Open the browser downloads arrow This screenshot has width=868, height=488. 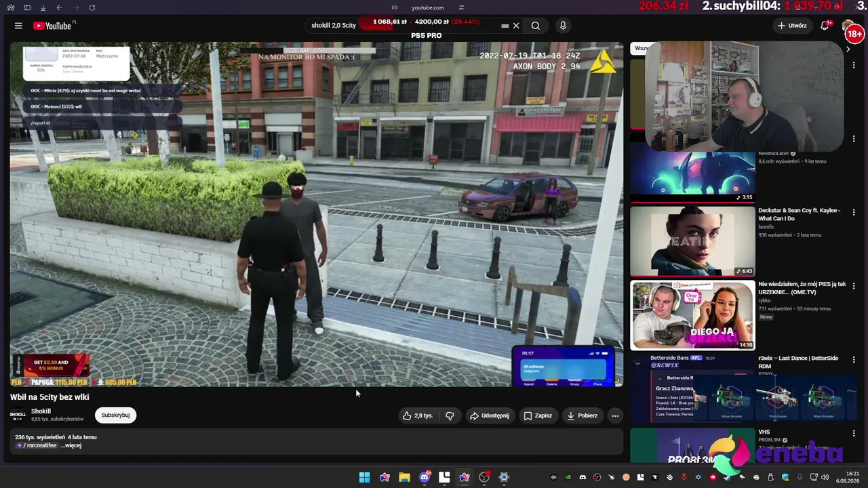pyautogui.click(x=43, y=7)
